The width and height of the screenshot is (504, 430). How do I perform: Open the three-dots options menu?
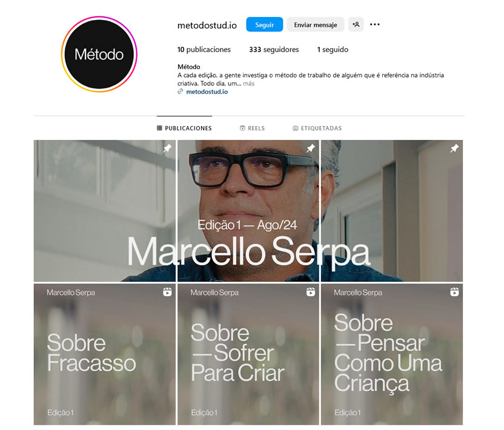[x=374, y=24]
